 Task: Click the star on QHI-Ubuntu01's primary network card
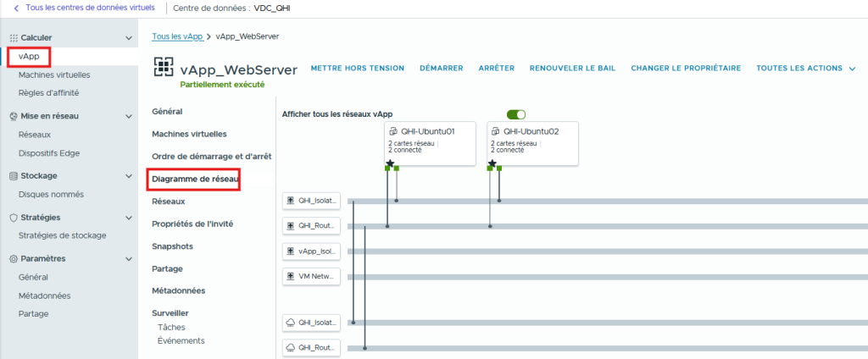[389, 163]
